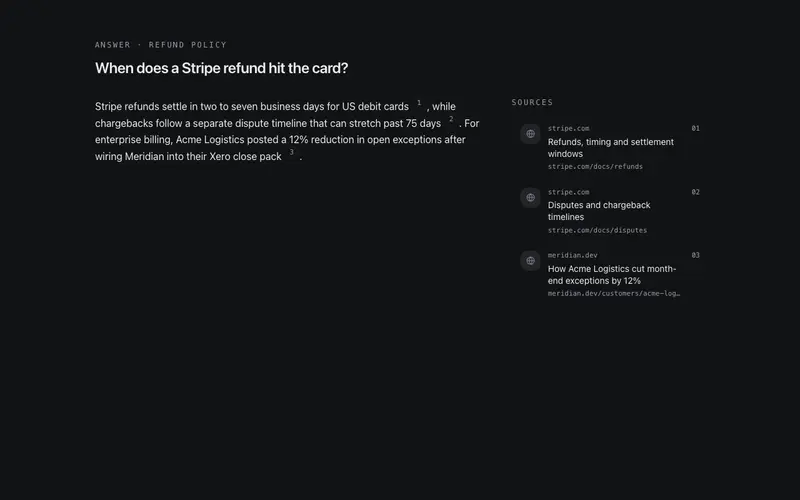Select source index number 03
800x500 pixels.
(x=695, y=255)
